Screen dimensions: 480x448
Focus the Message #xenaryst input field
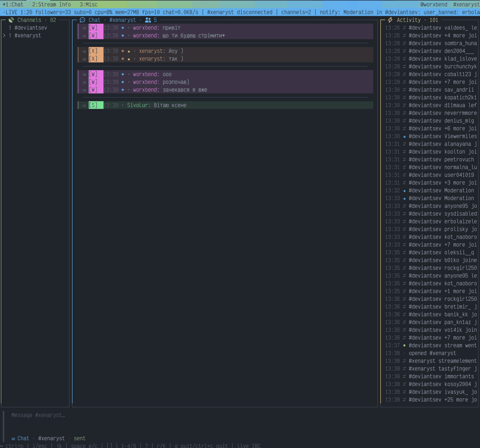[x=240, y=415]
